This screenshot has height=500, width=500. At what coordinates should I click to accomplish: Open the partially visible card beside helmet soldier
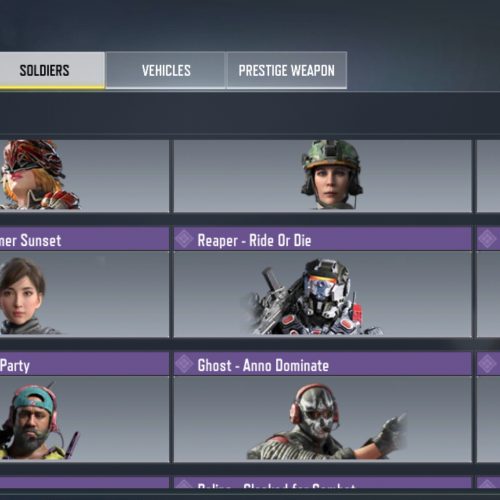coord(488,176)
